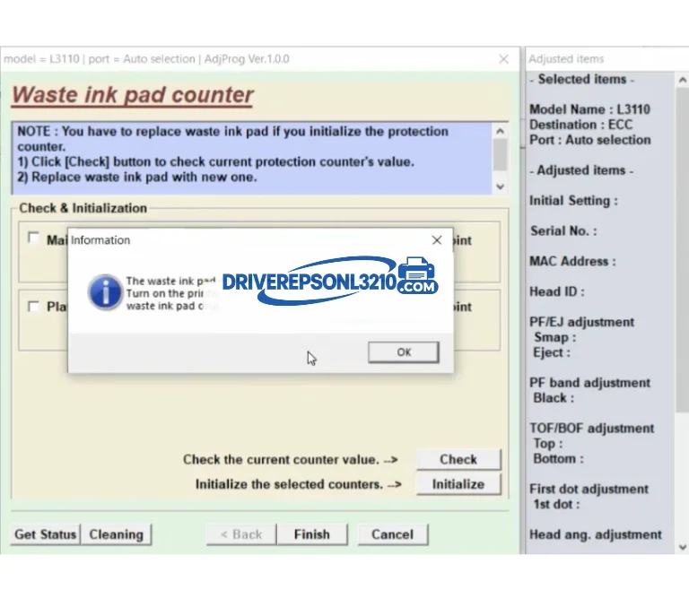Click the 'First dot adjustment' label

pos(589,489)
